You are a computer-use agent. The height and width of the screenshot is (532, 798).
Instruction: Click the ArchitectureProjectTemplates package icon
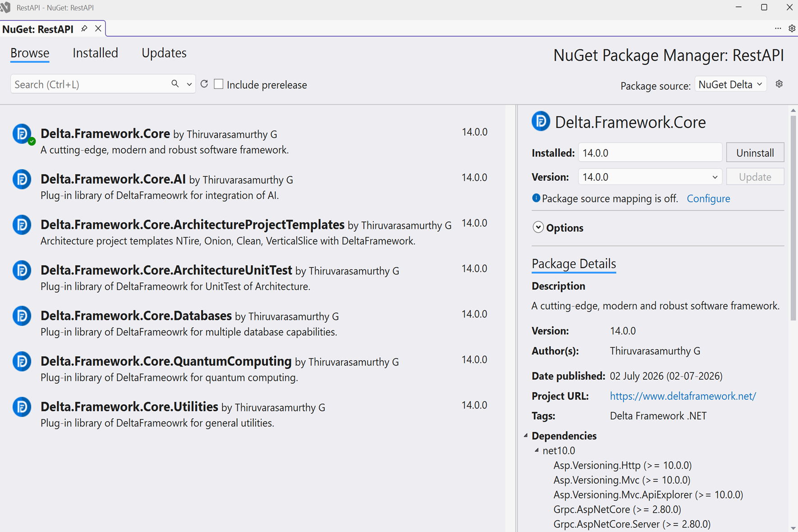(x=22, y=225)
